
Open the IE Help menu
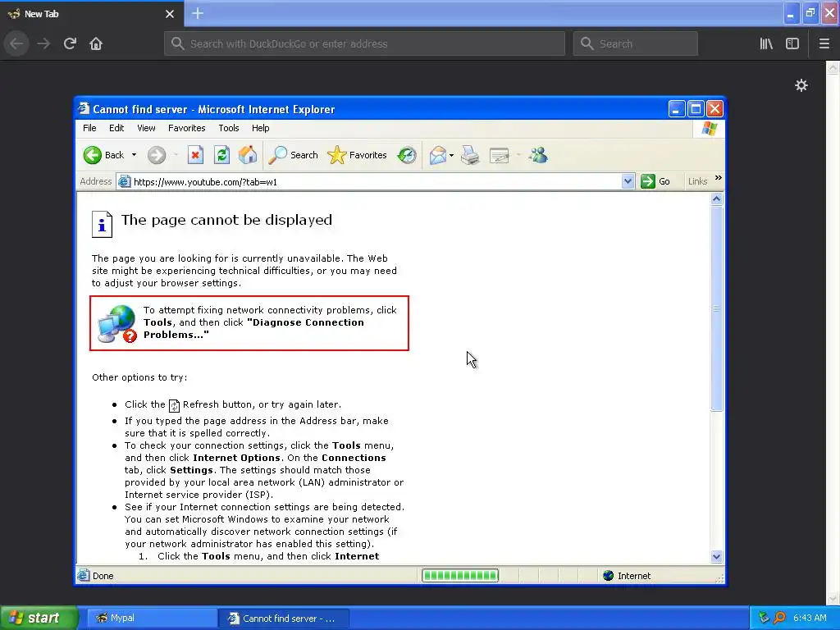260,128
